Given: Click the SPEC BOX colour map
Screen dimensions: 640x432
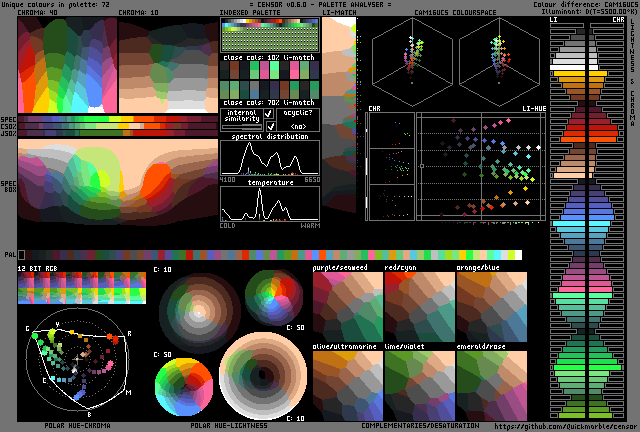Looking at the screenshot, I should (118, 182).
